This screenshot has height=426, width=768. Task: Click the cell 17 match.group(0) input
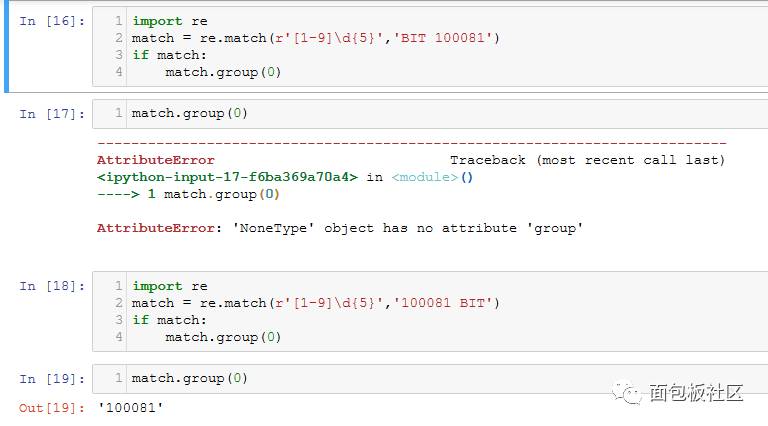pyautogui.click(x=190, y=113)
